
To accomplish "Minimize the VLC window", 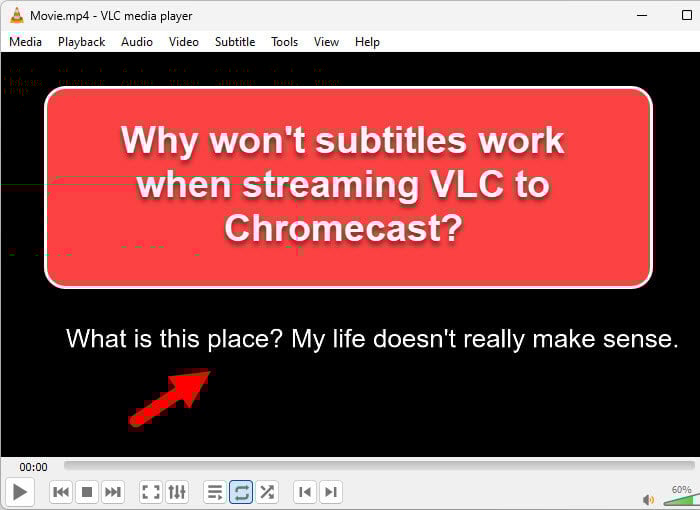I will click(x=642, y=16).
